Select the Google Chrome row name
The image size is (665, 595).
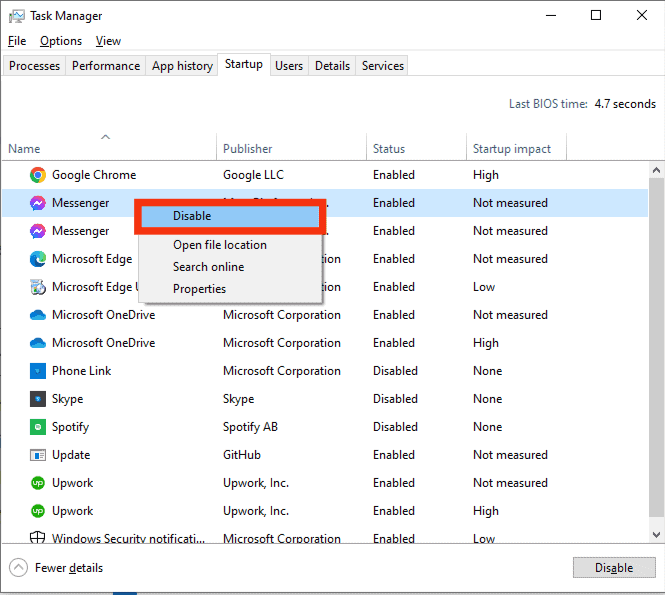94,175
